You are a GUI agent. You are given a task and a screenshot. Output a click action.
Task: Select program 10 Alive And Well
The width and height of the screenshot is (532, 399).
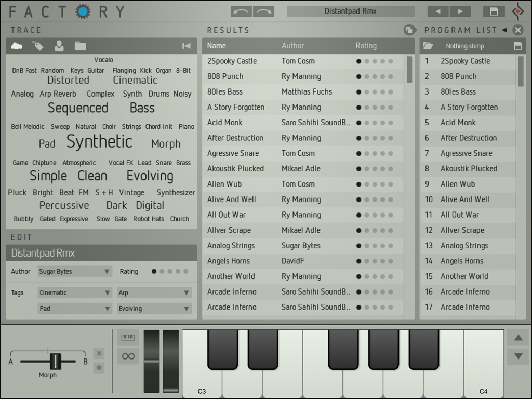coord(468,199)
